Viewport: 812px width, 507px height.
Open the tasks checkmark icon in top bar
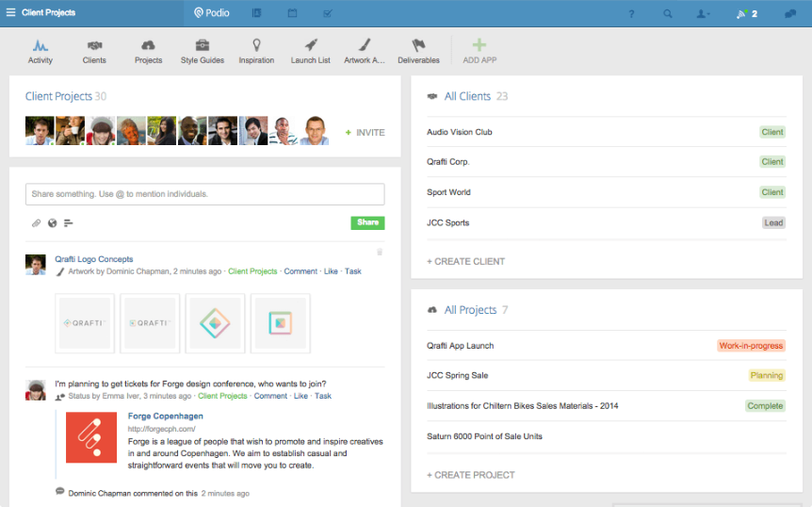point(328,13)
